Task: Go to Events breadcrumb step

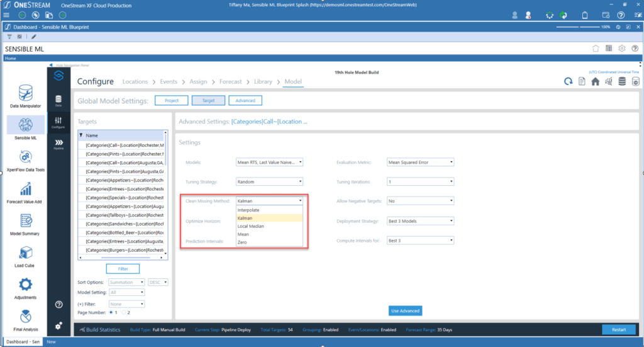Action: 169,81
